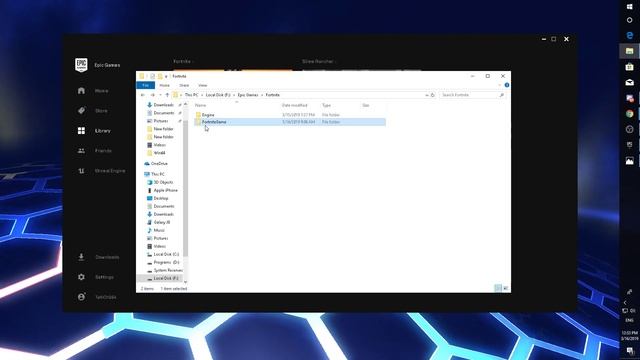
Task: Open recent locations dropdown in Explorer
Action: (x=160, y=95)
